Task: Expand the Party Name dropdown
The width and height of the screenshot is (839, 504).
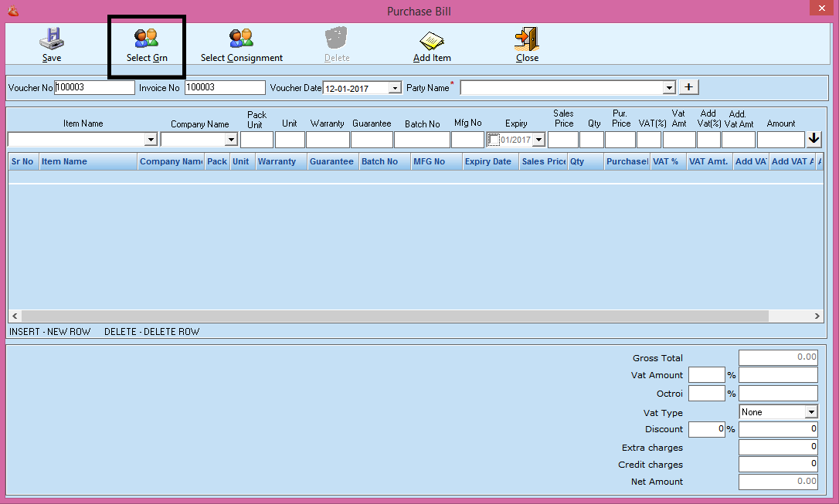Action: (x=669, y=88)
